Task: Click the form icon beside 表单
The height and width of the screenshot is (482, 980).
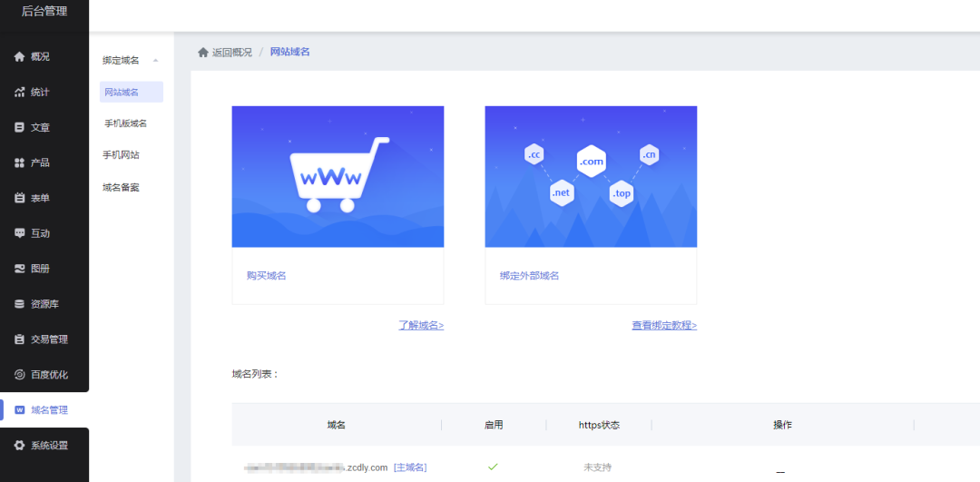Action: 19,198
